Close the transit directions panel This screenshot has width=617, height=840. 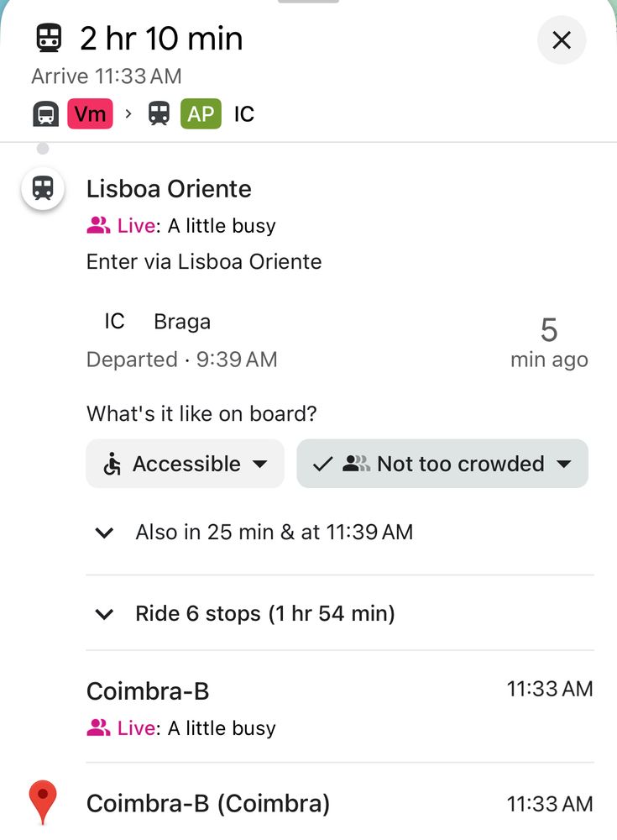562,39
